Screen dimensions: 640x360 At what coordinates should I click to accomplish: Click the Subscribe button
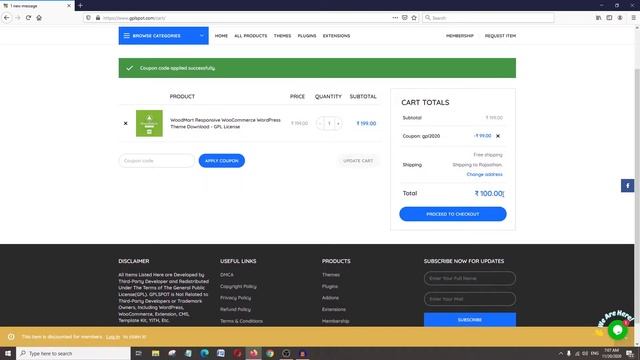coord(470,320)
